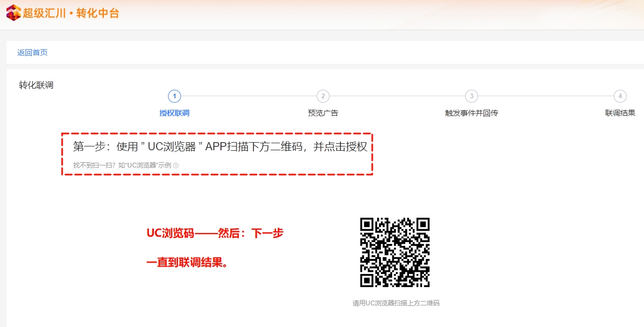
Task: Click the 触发事件并回传 step label
Action: [x=472, y=113]
